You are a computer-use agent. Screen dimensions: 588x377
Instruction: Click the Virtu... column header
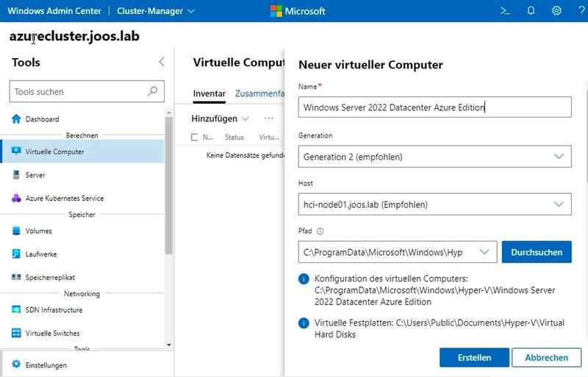point(269,137)
